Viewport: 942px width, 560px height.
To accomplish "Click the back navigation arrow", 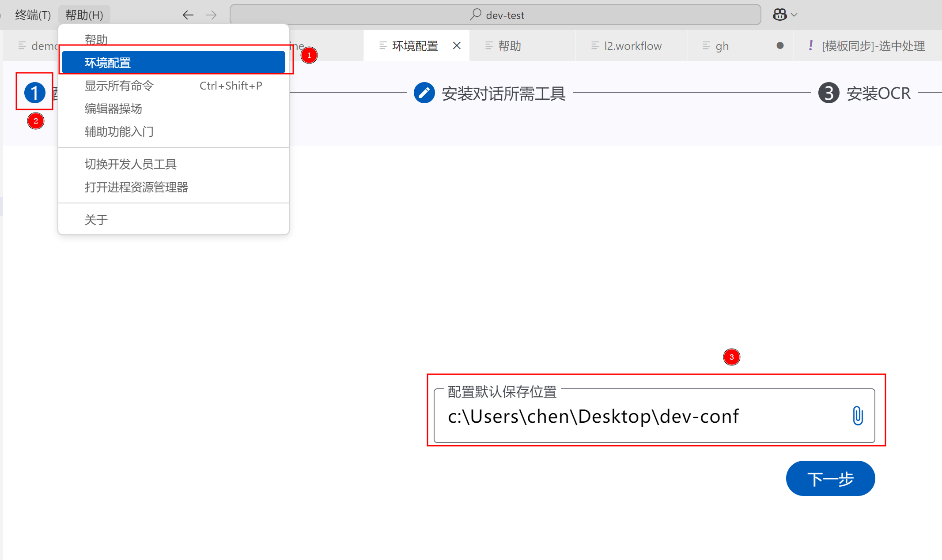I will [188, 15].
